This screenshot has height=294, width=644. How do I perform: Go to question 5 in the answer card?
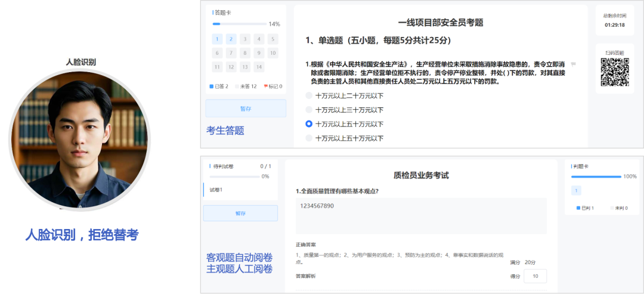[273, 39]
